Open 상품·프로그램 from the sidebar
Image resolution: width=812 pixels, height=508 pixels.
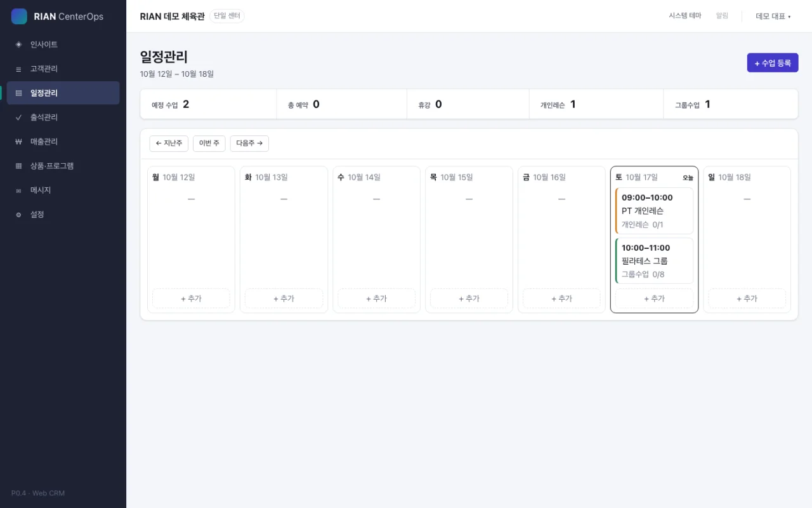[63, 166]
